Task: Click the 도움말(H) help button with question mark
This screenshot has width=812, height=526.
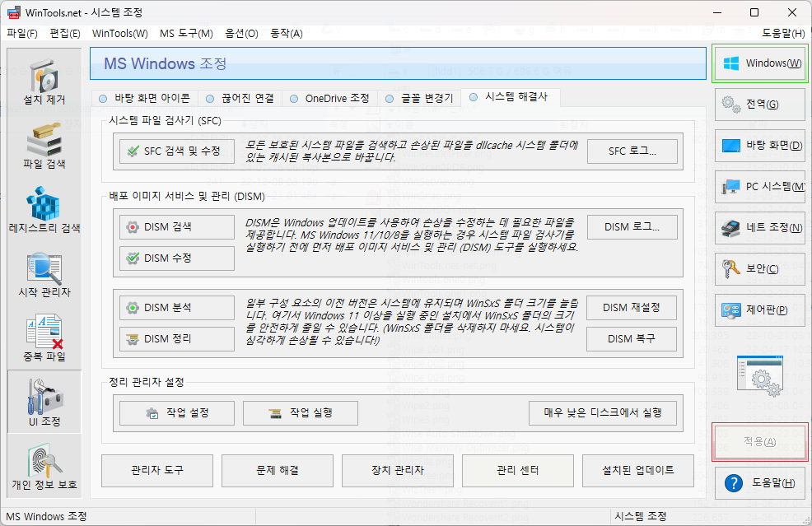Action: [x=759, y=482]
